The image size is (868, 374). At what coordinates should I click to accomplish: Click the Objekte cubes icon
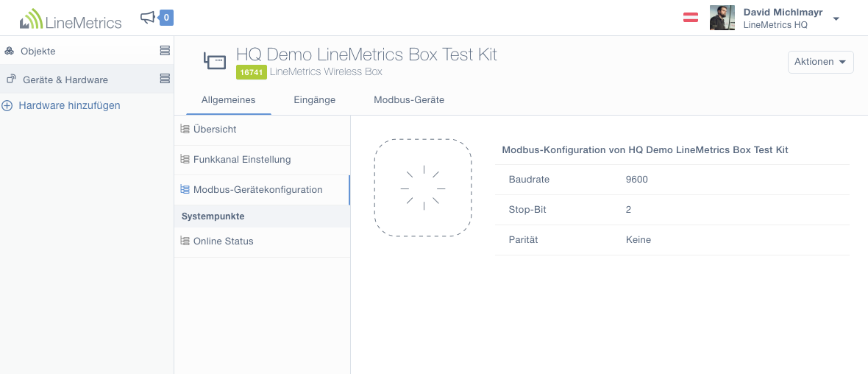coord(10,51)
